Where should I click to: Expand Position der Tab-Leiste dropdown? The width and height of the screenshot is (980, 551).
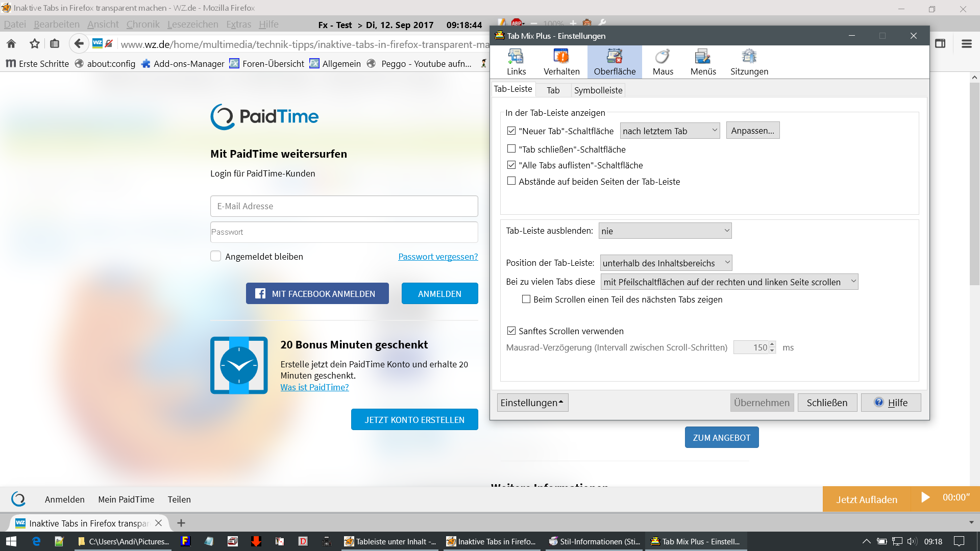666,263
